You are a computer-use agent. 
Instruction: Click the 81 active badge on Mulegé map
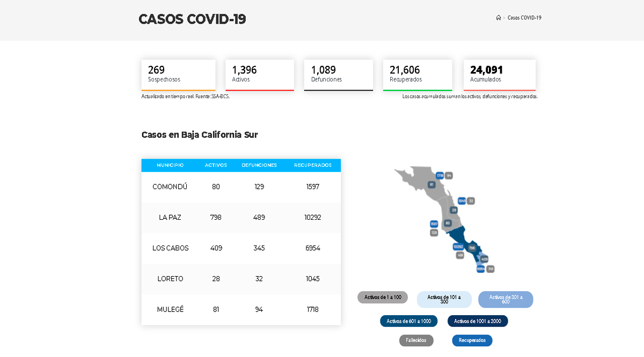[x=431, y=184]
